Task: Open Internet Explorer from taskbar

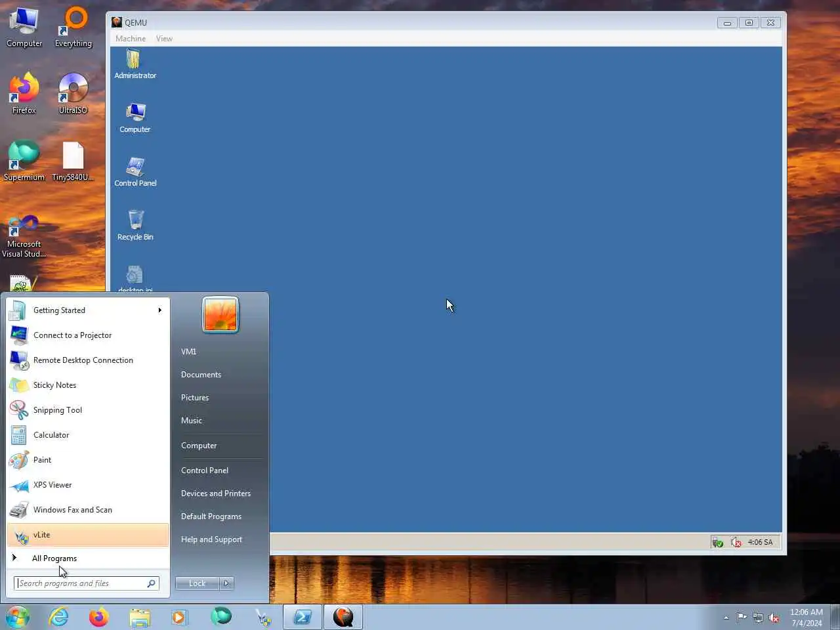Action: pos(59,617)
